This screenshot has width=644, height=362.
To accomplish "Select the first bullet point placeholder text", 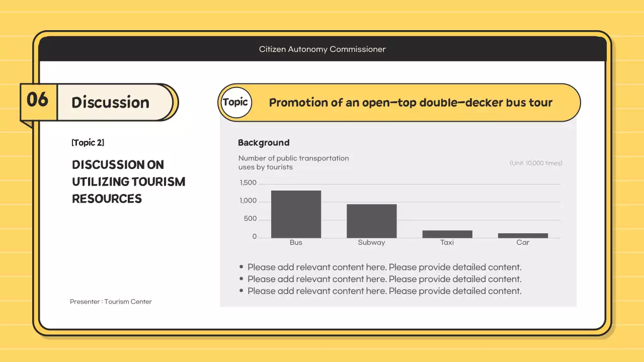I will tap(384, 267).
